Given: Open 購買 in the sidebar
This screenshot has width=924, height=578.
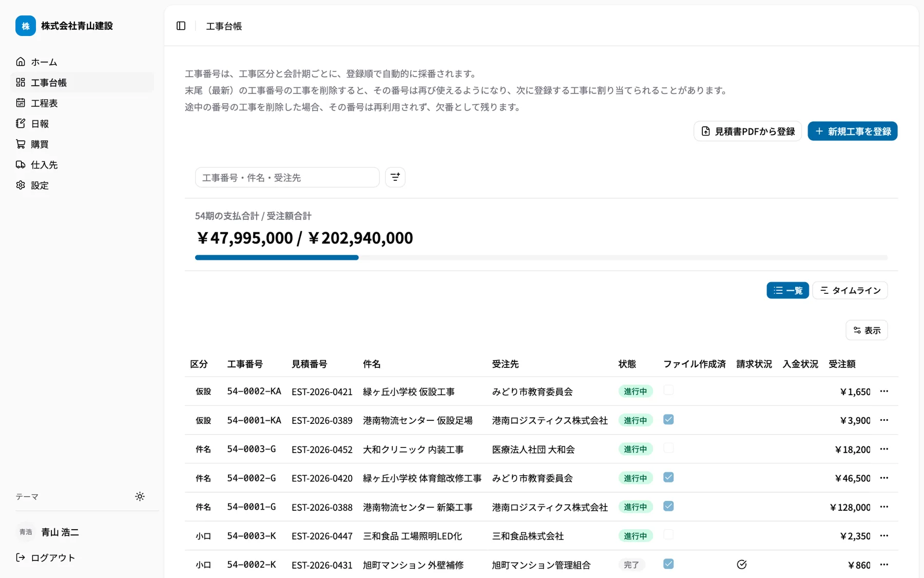Looking at the screenshot, I should tap(82, 144).
